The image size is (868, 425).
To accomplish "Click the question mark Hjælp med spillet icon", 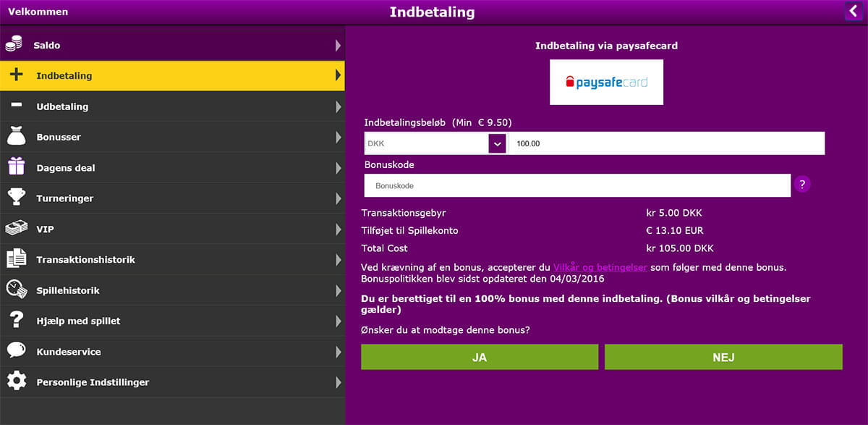I will pos(16,320).
